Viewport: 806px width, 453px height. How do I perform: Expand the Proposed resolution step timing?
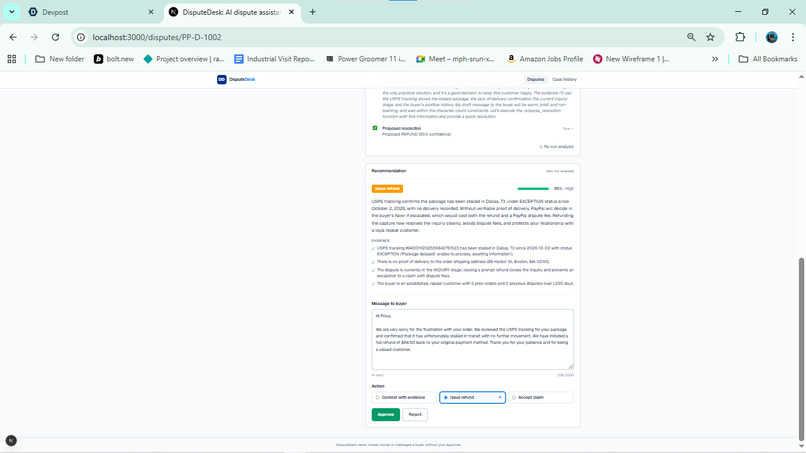[567, 129]
